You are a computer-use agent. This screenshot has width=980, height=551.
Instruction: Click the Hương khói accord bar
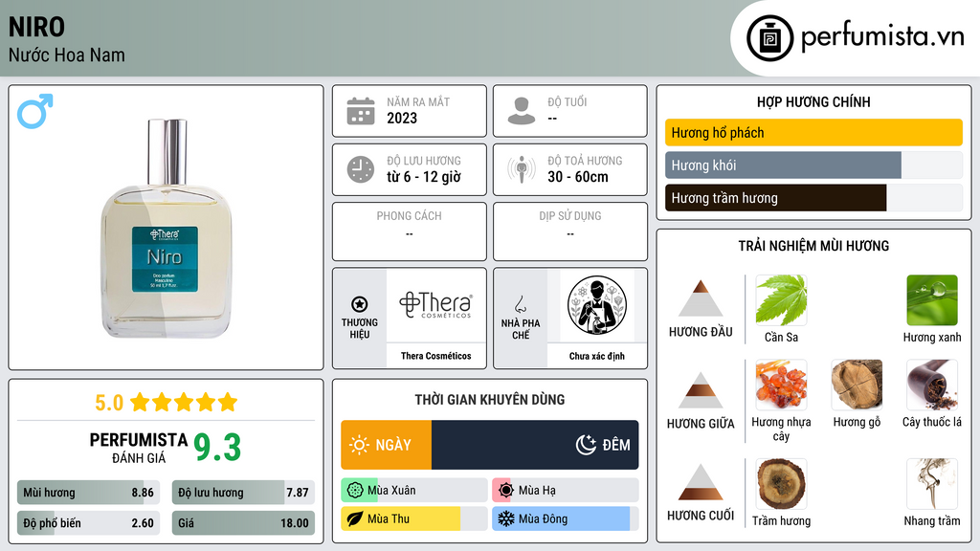point(813,165)
